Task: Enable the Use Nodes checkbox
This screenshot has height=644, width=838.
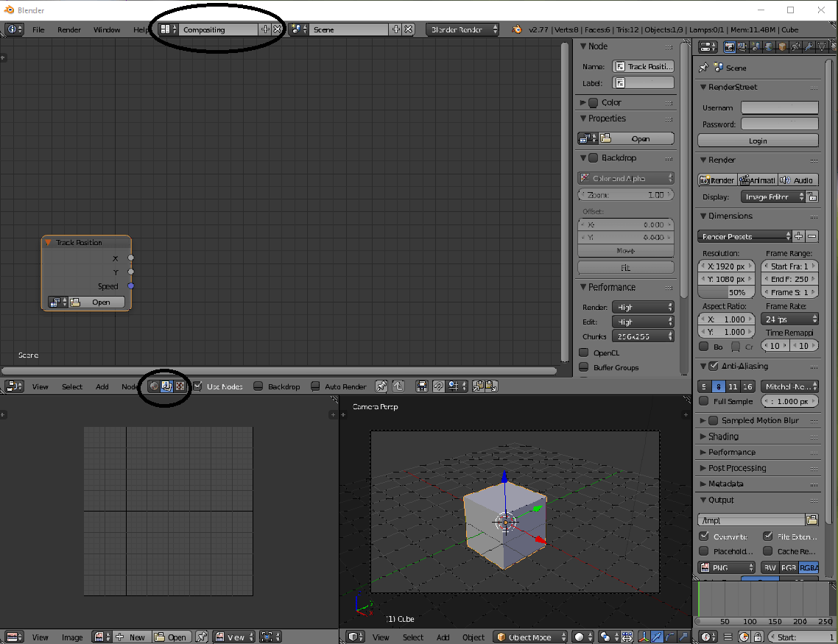Action: 197,386
